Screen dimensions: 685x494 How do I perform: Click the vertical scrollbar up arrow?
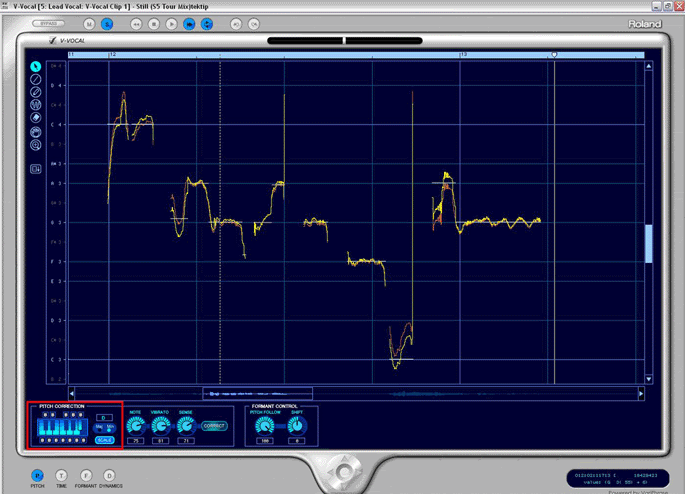point(649,66)
